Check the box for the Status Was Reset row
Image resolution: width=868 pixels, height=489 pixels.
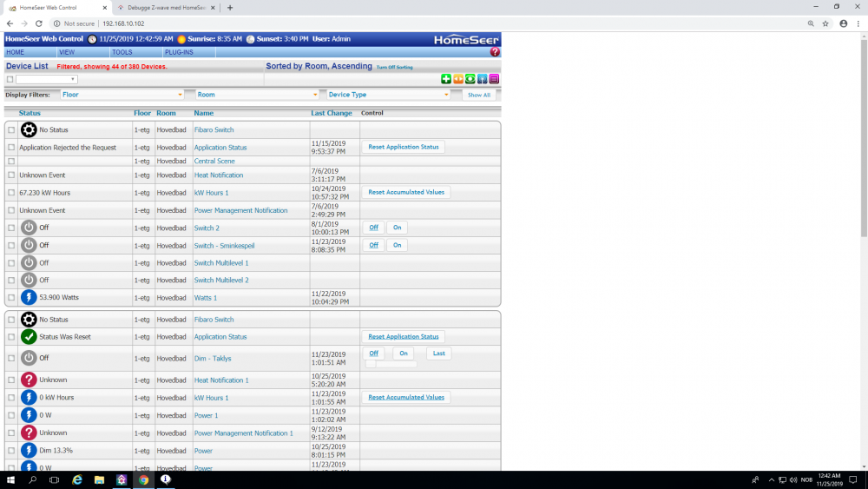point(11,337)
